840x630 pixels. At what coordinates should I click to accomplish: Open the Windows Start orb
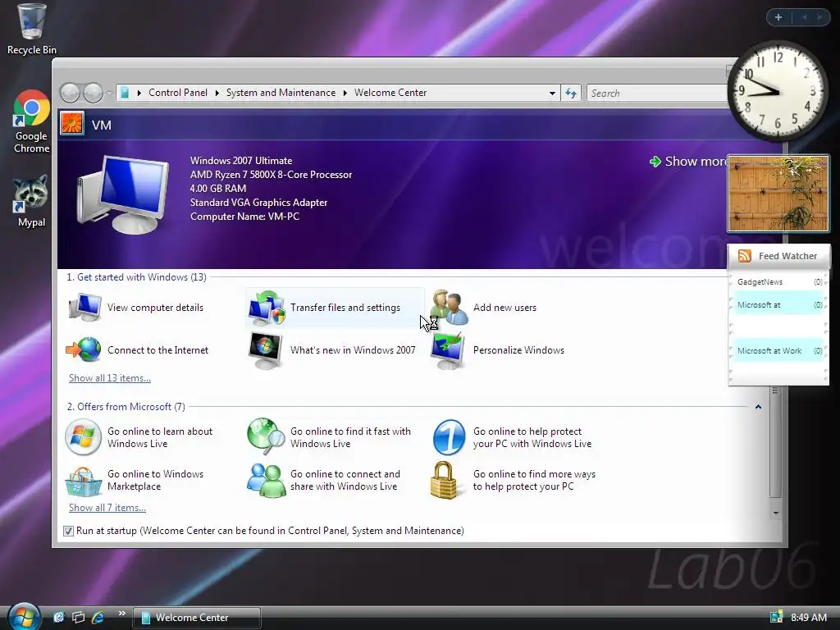click(24, 616)
